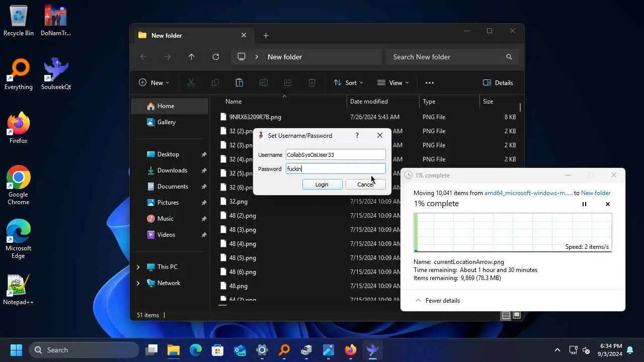Open SoulseekQt from the taskbar
This screenshot has height=362, width=644.
[373, 350]
